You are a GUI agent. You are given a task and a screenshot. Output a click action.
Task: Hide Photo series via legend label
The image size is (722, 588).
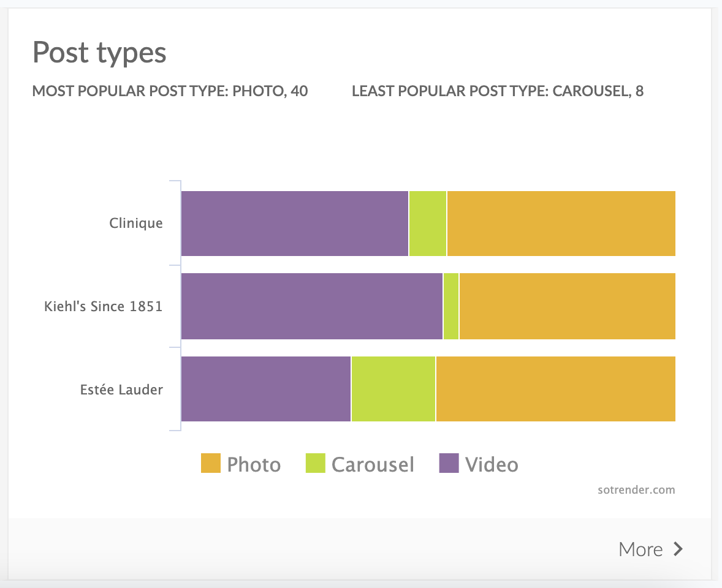[254, 465]
